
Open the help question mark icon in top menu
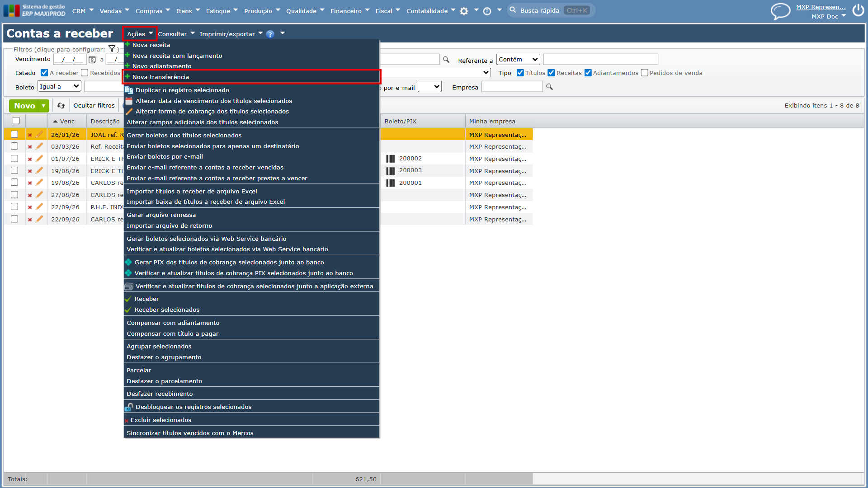pyautogui.click(x=487, y=11)
